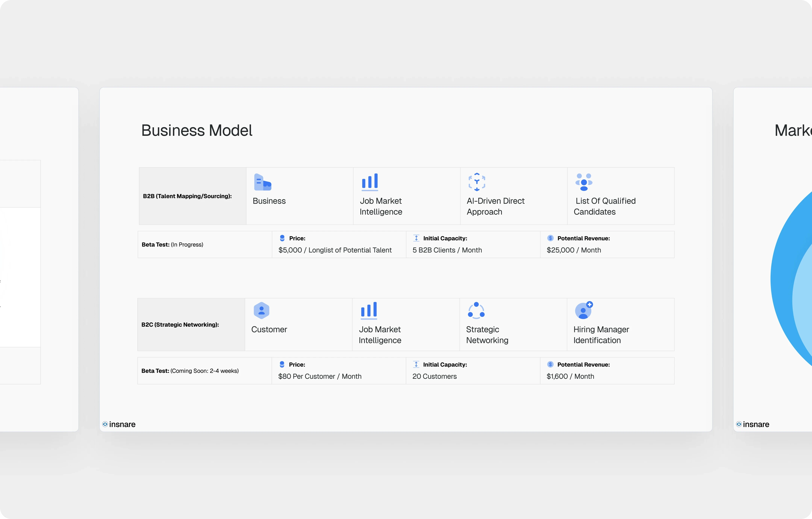
Task: Click the Business icon in B2B row
Action: 262,182
